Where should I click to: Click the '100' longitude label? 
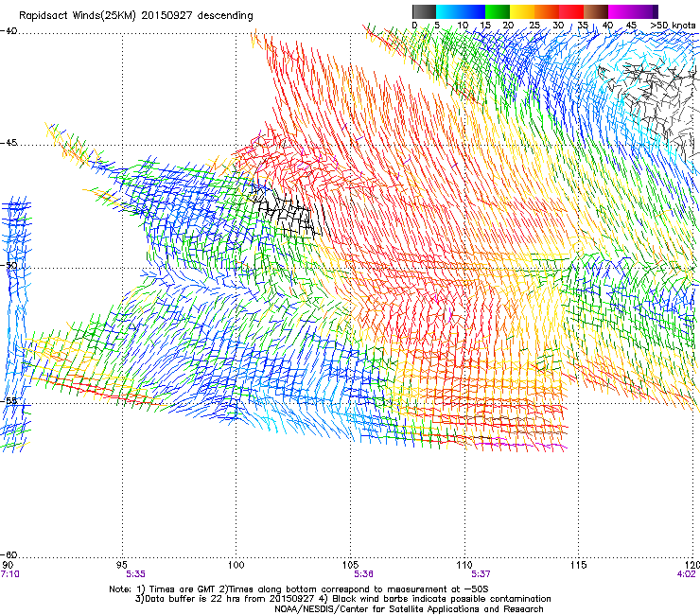click(x=236, y=565)
